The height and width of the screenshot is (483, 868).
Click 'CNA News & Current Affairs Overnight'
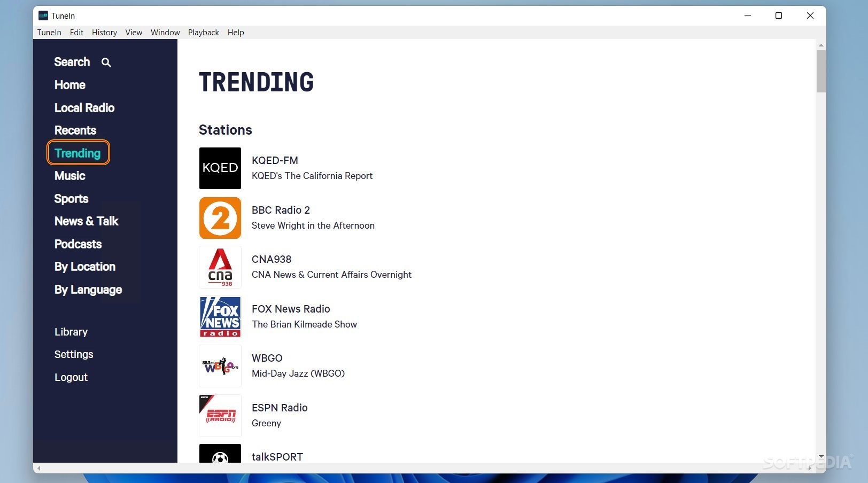click(x=331, y=275)
